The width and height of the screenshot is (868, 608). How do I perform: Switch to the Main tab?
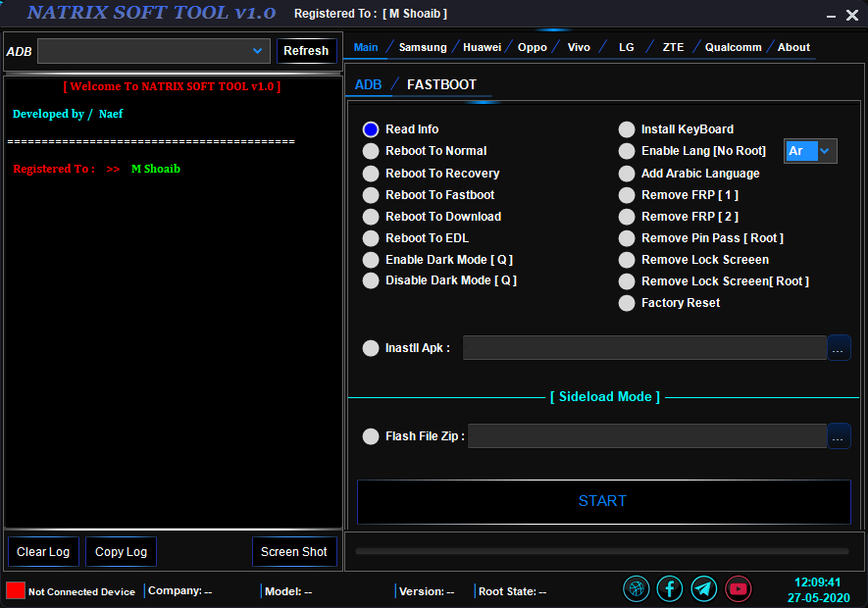pyautogui.click(x=366, y=47)
